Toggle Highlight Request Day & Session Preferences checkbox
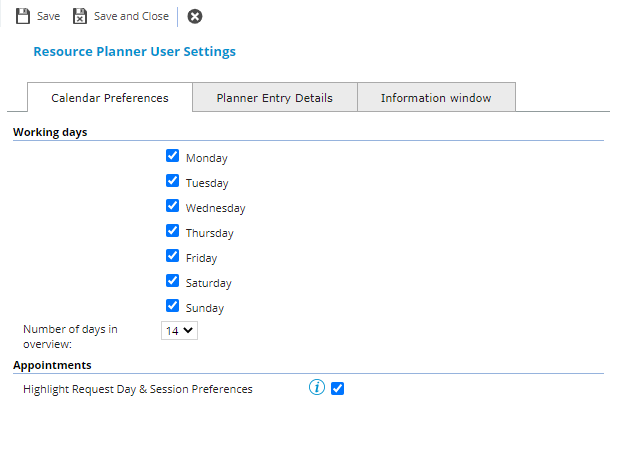620x464 pixels. click(x=337, y=388)
